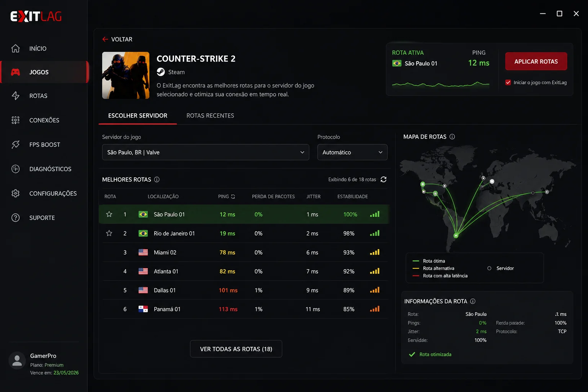This screenshot has height=392, width=588.
Task: Select the Miami 02 route row
Action: pos(244,252)
